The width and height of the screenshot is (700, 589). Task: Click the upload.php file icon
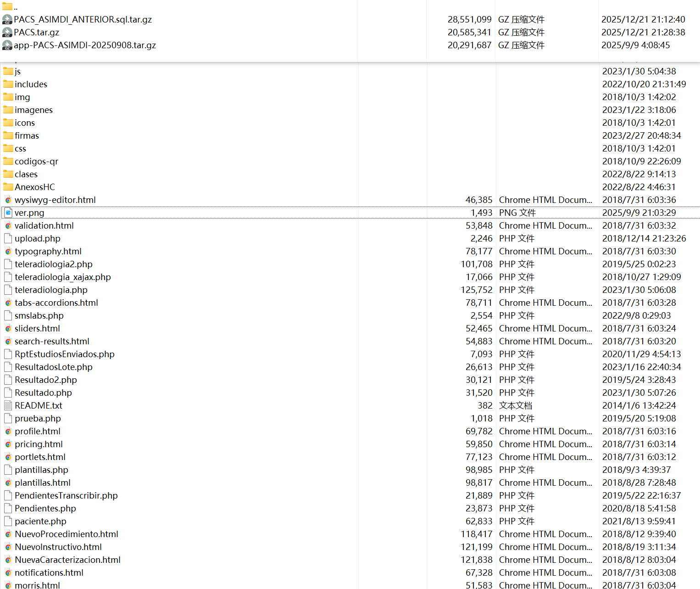click(8, 238)
